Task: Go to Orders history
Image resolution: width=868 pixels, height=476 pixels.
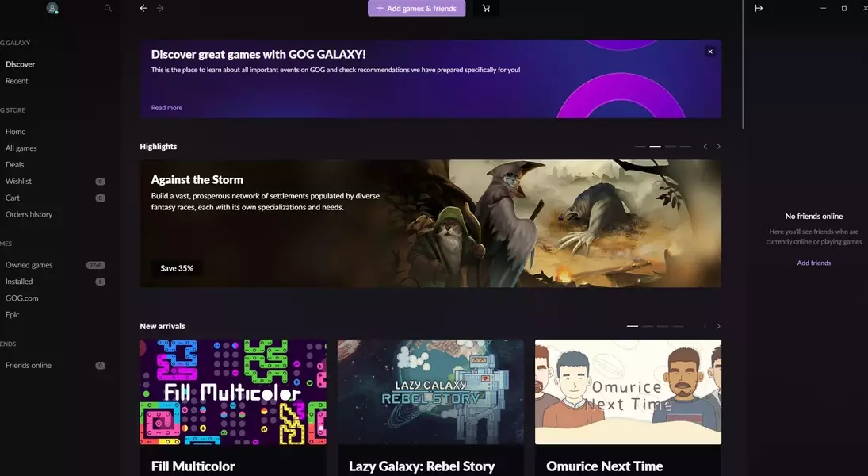Action: [29, 214]
